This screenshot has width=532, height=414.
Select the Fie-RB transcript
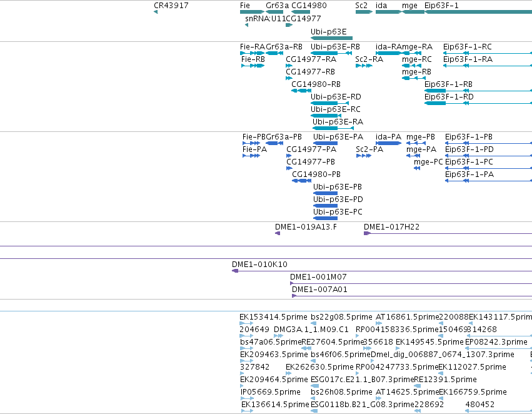pyautogui.click(x=253, y=66)
